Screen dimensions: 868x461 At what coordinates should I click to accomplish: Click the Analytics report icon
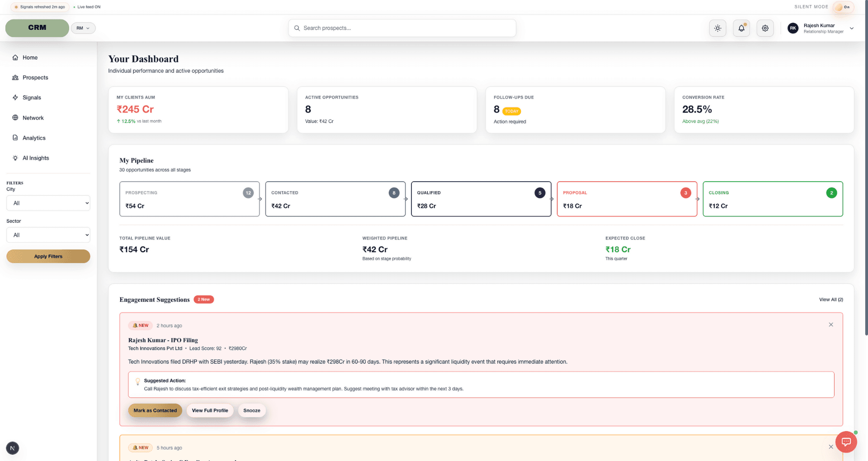15,137
